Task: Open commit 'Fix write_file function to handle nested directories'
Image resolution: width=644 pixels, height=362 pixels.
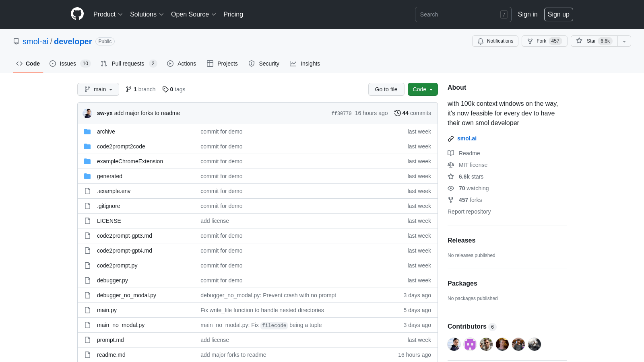Action: coord(262,310)
